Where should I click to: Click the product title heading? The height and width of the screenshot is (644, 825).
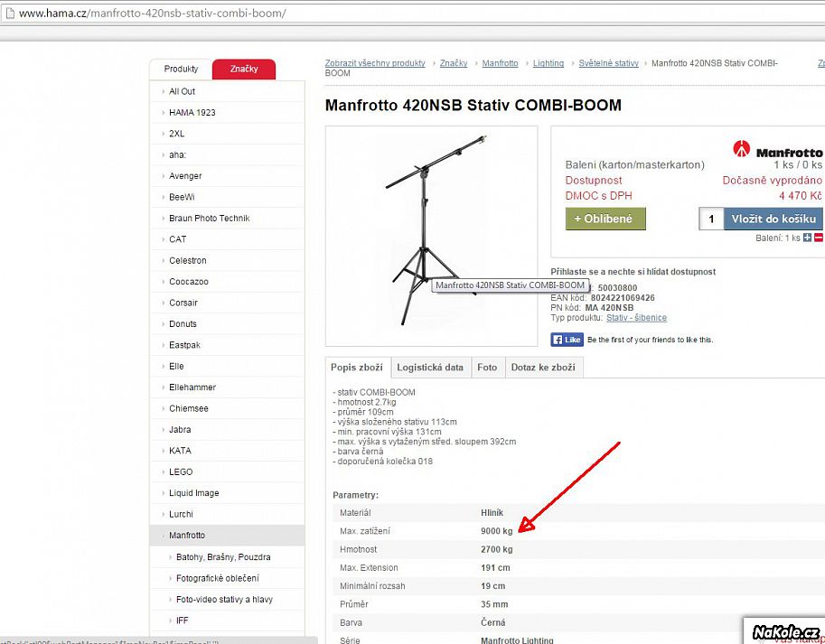coord(473,105)
